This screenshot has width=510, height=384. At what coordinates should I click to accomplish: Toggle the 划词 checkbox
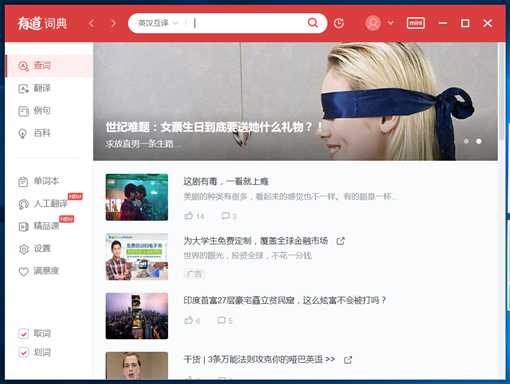pyautogui.click(x=24, y=352)
